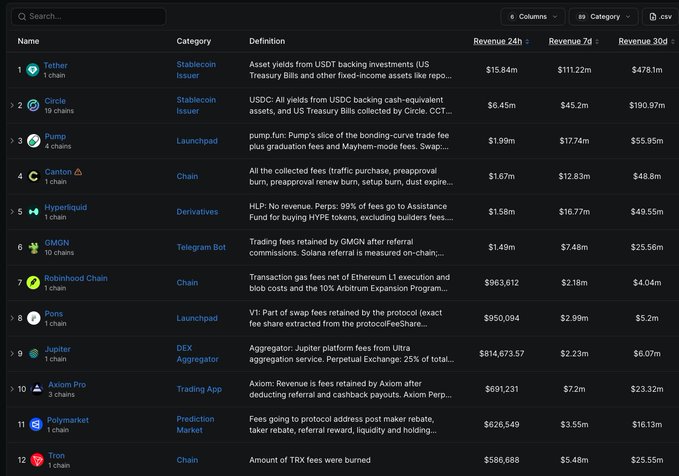Open the Pons protocol link
The height and width of the screenshot is (476, 679).
click(54, 314)
